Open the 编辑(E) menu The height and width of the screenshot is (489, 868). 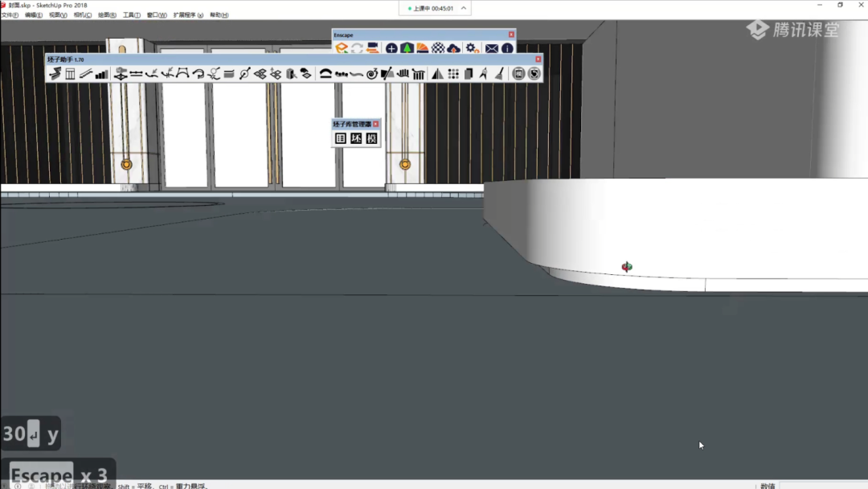[x=33, y=15]
